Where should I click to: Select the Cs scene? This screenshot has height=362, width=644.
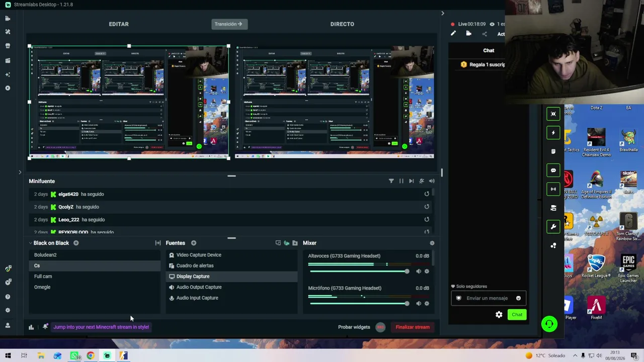click(95, 265)
